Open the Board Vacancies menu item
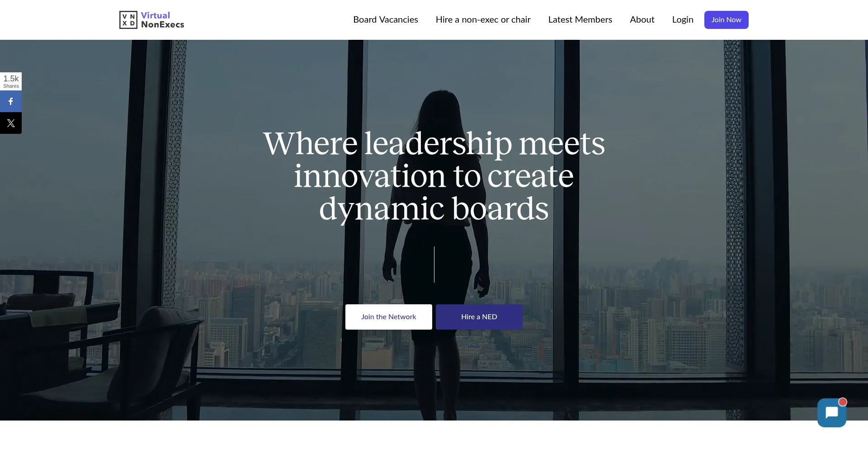868x449 pixels. tap(386, 19)
